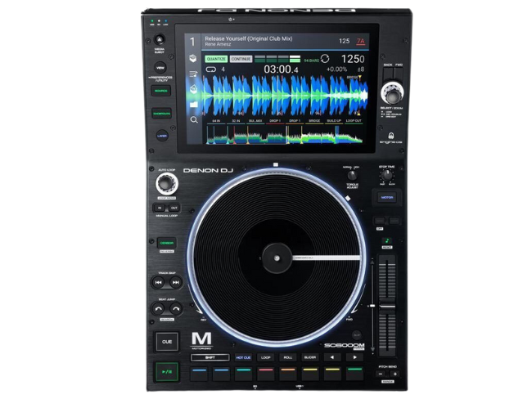Tap the "64 IN" hot cue label
Image resolution: width=532 pixels, height=399 pixels.
pos(216,121)
